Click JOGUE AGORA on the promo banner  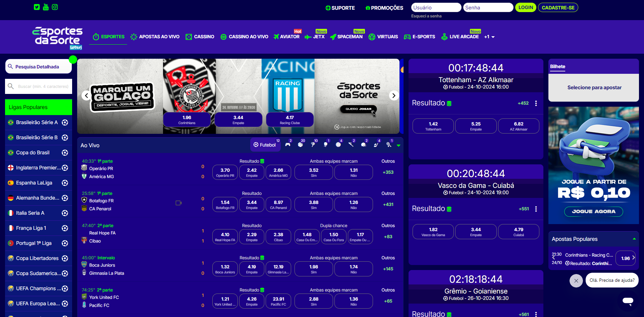coord(593,211)
